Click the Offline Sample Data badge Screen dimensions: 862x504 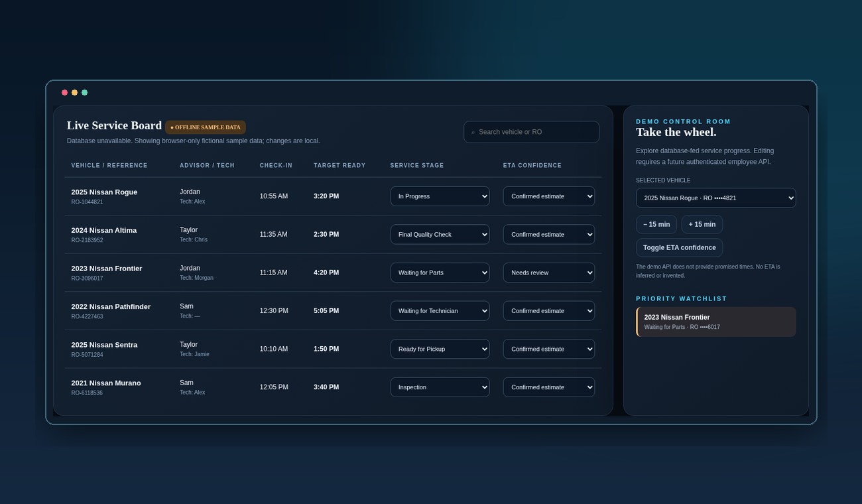206,127
